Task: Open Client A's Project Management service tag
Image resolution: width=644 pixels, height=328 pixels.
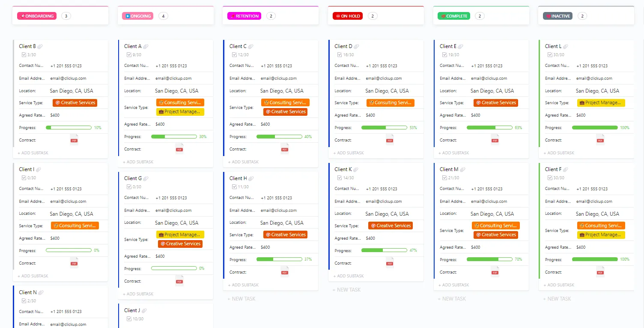Action: (180, 112)
